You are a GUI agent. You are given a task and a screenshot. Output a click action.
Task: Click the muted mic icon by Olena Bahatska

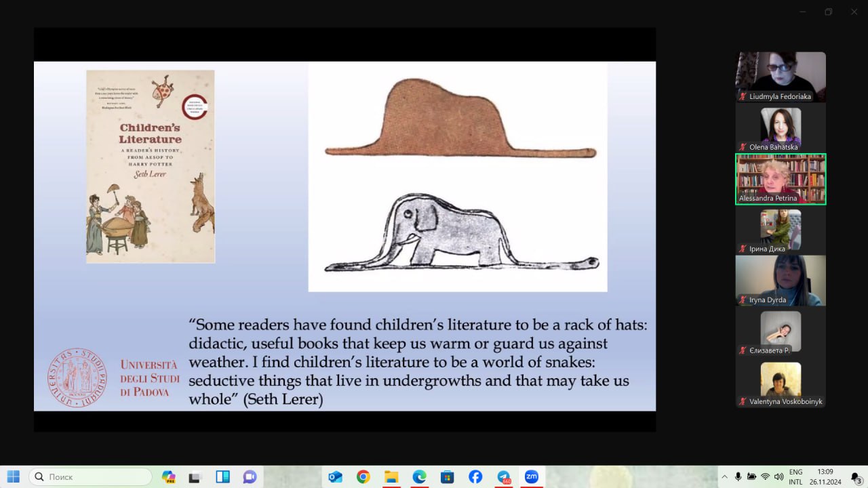(x=743, y=147)
